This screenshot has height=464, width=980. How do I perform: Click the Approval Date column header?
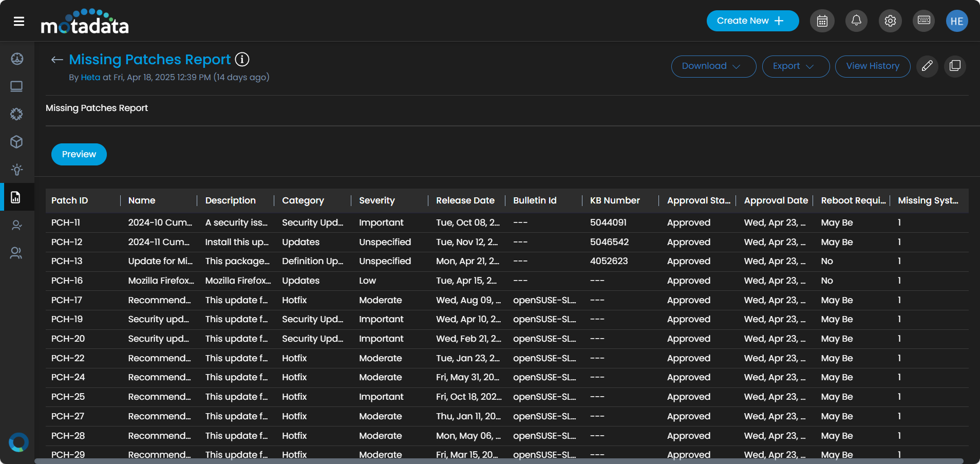(776, 200)
